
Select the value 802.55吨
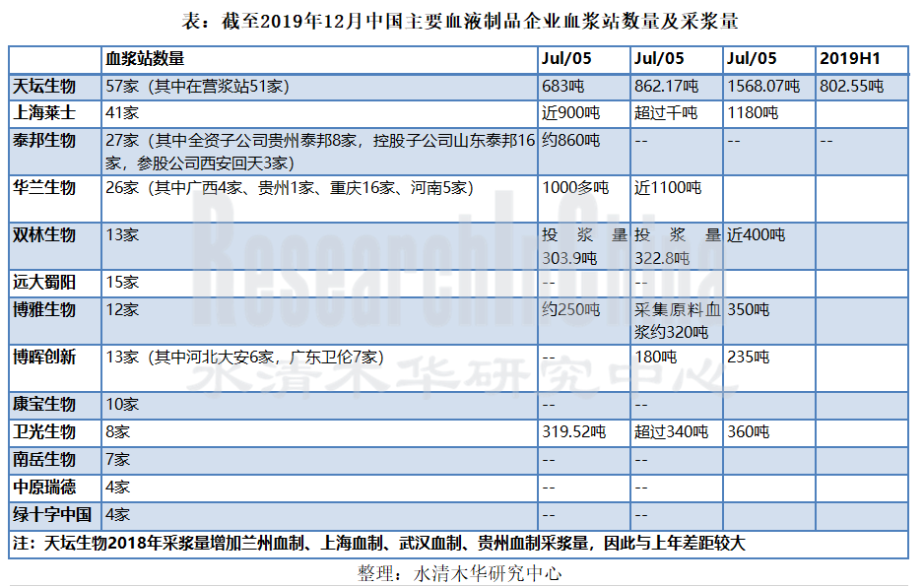click(x=851, y=87)
